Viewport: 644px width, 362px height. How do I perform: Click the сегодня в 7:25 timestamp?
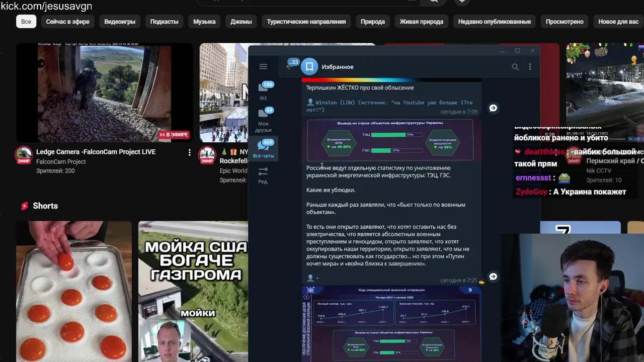tap(459, 281)
